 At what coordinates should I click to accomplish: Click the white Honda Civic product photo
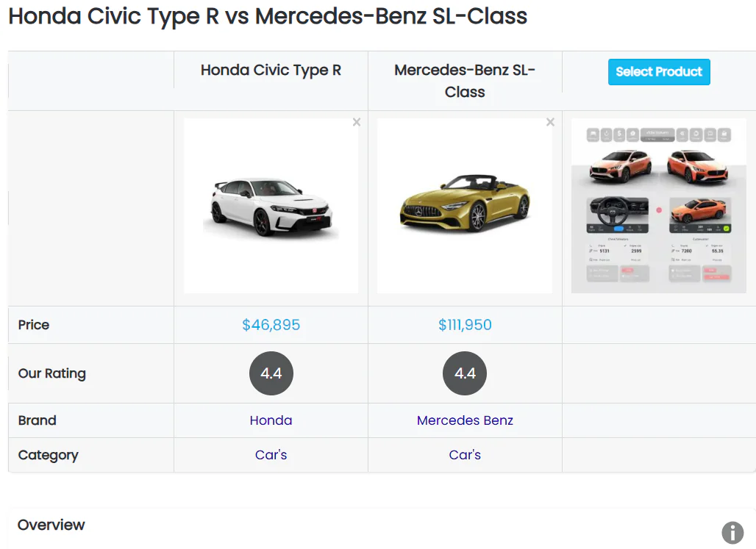(x=271, y=207)
